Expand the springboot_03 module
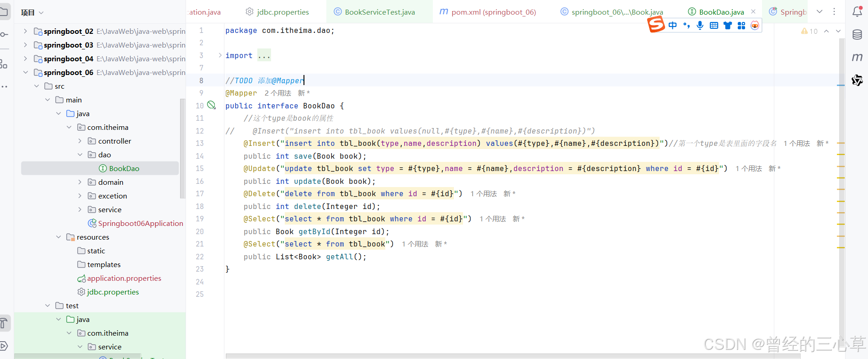868x359 pixels. tap(26, 45)
